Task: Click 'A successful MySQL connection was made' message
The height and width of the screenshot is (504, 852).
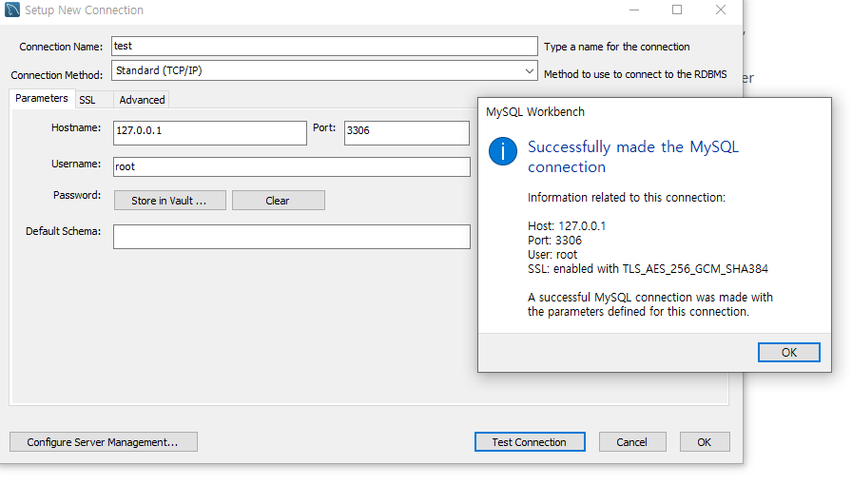Action: pos(649,304)
